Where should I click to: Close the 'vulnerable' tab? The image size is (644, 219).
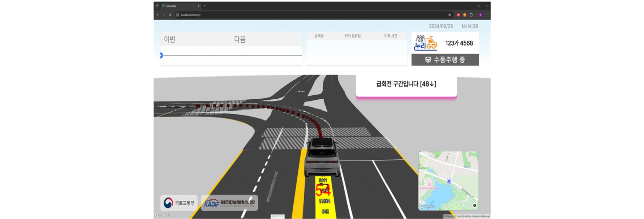(198, 6)
